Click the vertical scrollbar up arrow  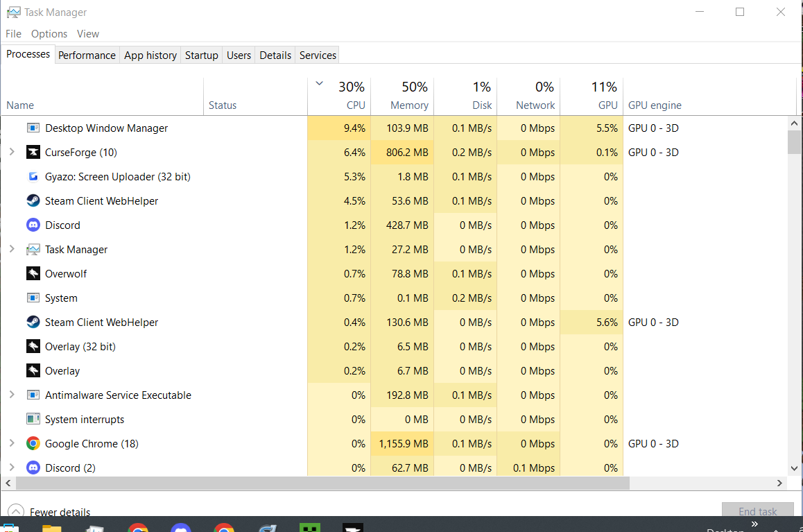(x=794, y=123)
